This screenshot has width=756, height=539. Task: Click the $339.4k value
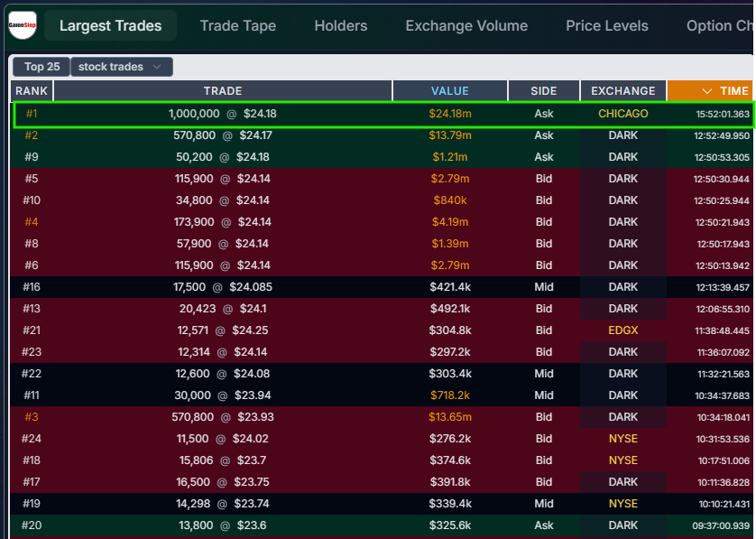tap(450, 504)
